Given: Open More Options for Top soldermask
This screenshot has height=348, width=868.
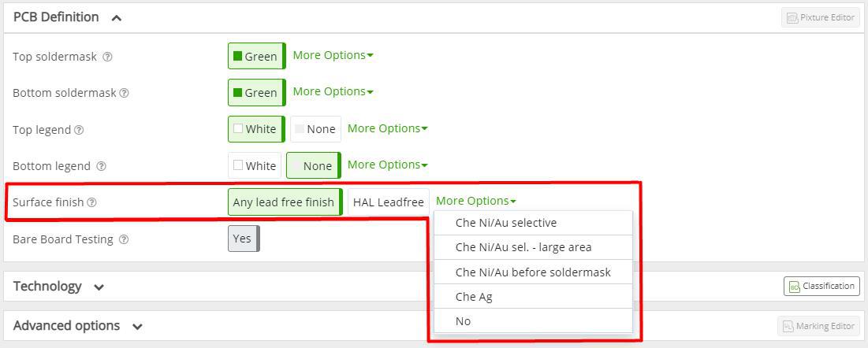Looking at the screenshot, I should click(333, 55).
